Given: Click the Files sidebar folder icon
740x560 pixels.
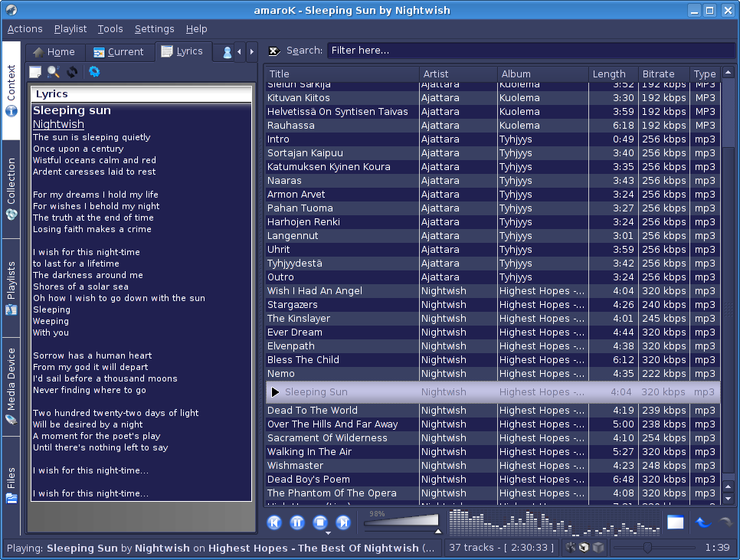Looking at the screenshot, I should [x=11, y=498].
